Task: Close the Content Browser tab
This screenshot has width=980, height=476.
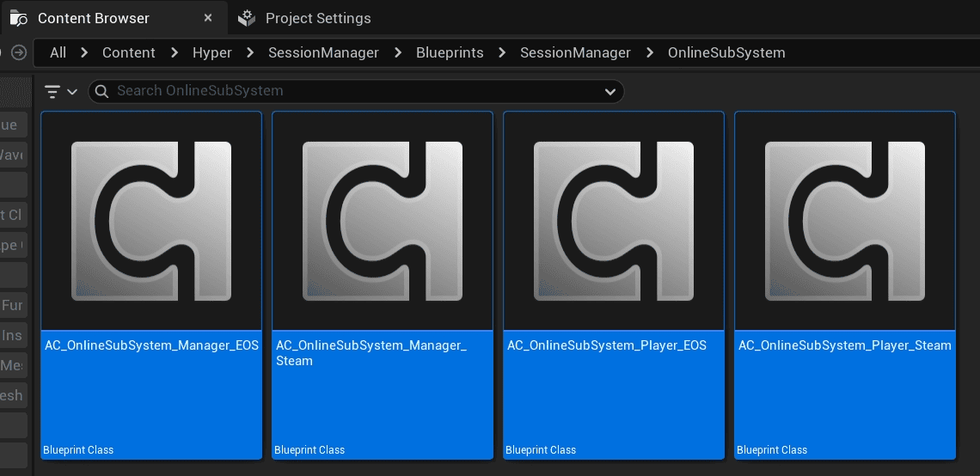Action: [x=208, y=18]
